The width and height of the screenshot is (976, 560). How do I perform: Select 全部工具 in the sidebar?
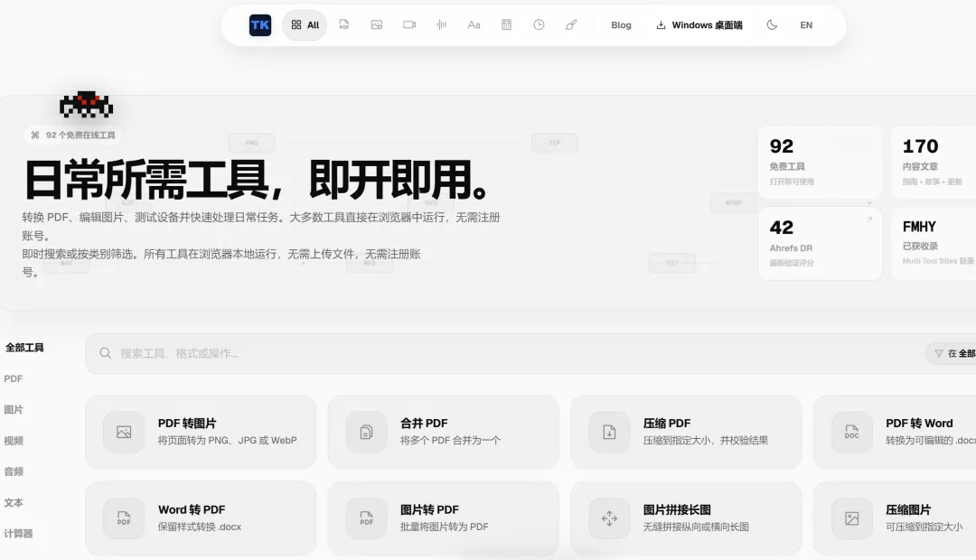pyautogui.click(x=25, y=348)
